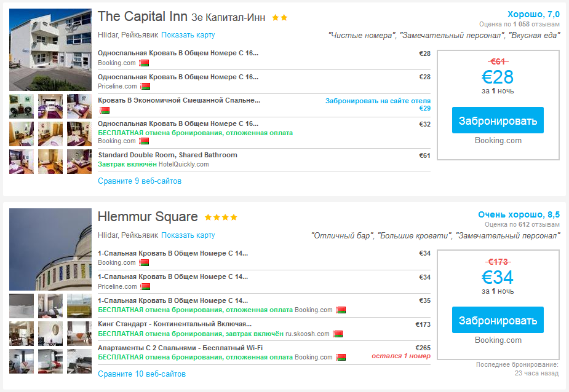Select the Standard Double Room, Shared Bathroom offer
Screen dimensions: 569x392
(167, 155)
